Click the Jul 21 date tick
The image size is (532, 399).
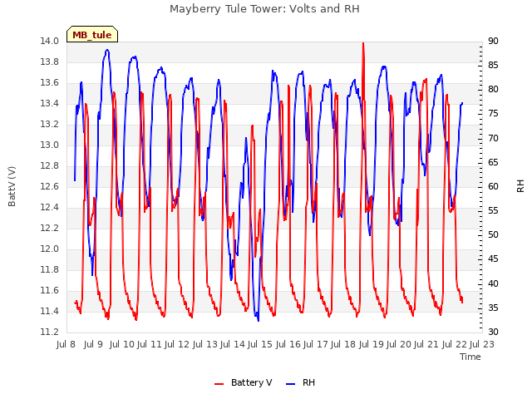pyautogui.click(x=426, y=345)
